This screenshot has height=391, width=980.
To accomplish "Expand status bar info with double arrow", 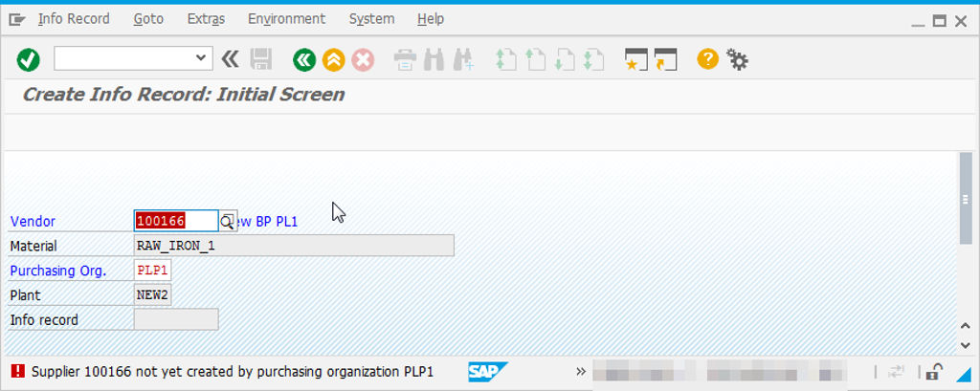I will click(x=581, y=372).
